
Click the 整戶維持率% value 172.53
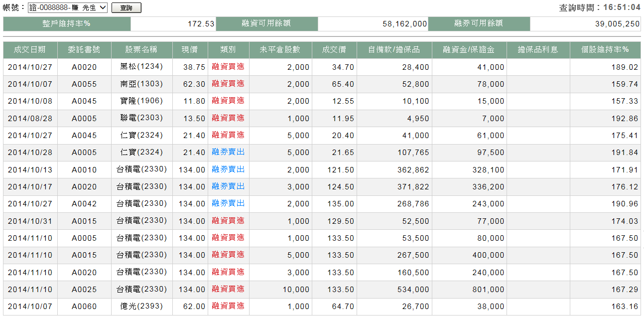coord(201,24)
